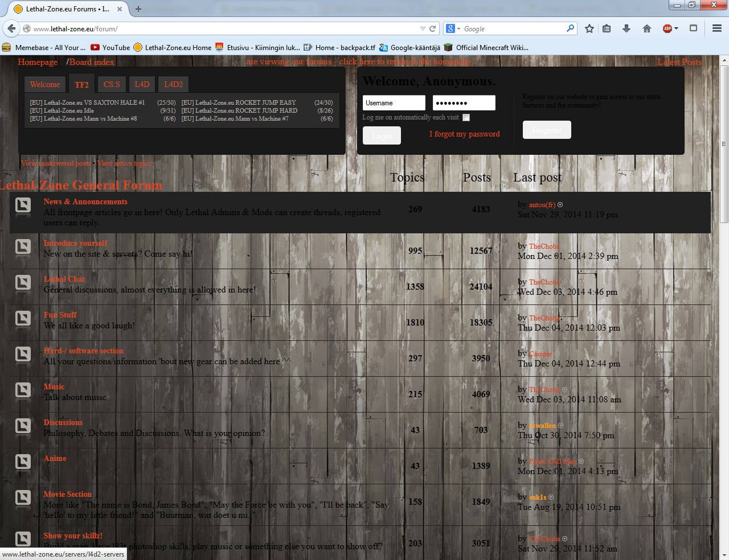Image resolution: width=729 pixels, height=560 pixels.
Task: Click the Anime forum icon
Action: click(x=23, y=462)
